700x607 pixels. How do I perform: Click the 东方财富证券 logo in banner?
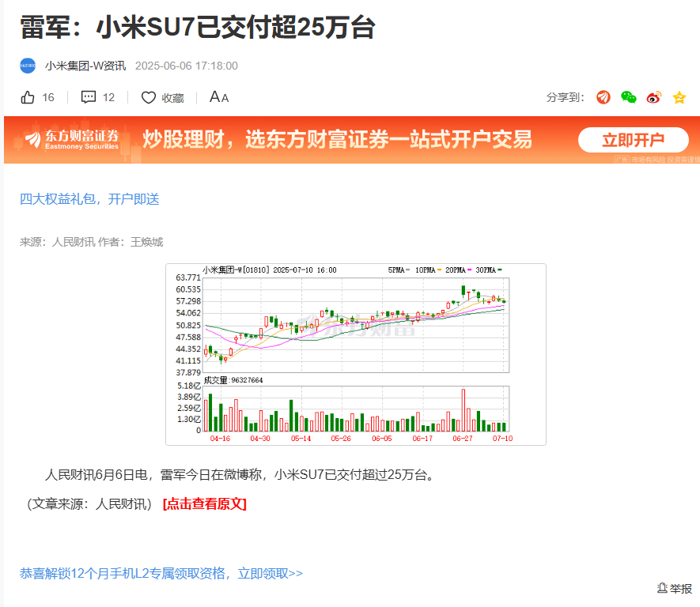tap(72, 139)
